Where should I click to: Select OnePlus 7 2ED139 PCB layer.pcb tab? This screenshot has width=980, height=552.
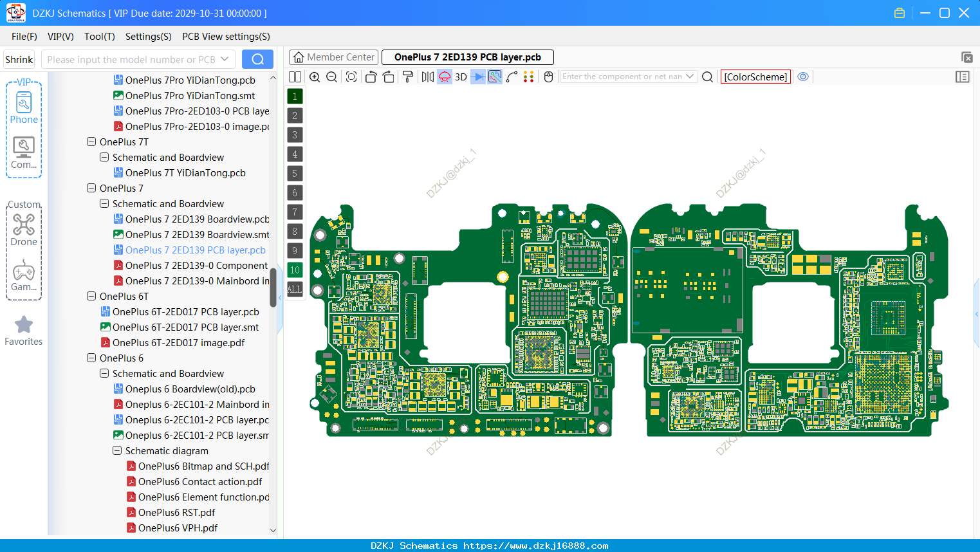(x=468, y=57)
